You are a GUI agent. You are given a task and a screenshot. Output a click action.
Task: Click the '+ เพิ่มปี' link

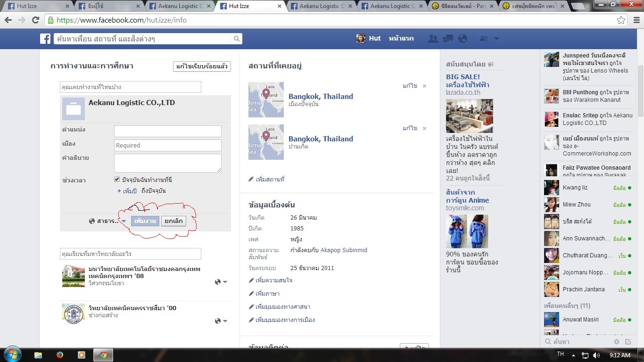pyautogui.click(x=127, y=191)
